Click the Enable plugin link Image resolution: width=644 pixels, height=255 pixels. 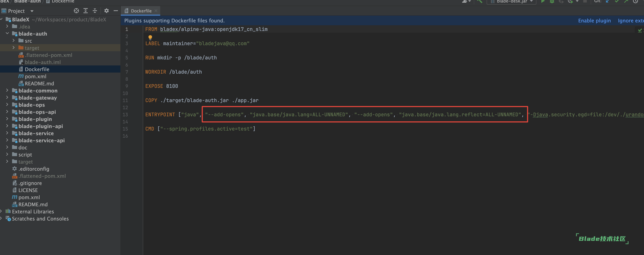594,20
